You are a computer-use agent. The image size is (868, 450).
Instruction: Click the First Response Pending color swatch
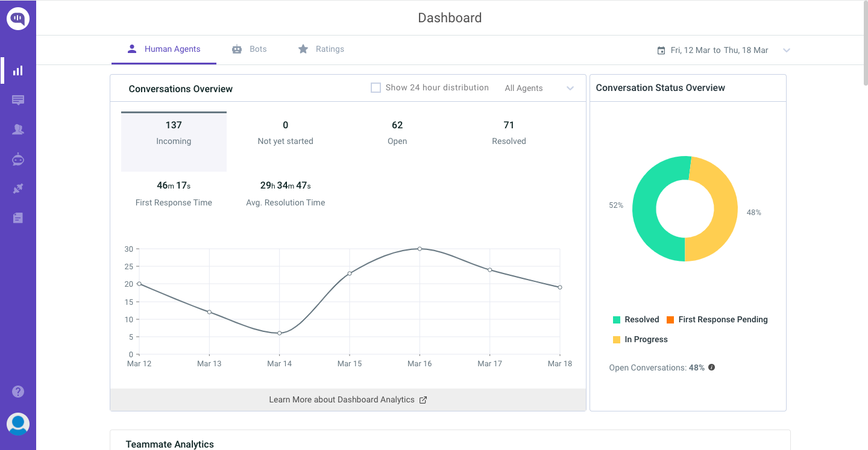(x=670, y=320)
